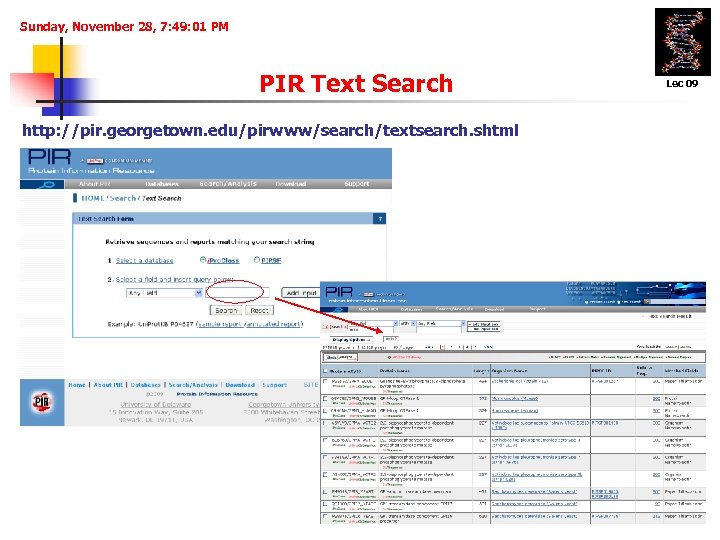The image size is (720, 540).
Task: Click the footer Search/Analysis link
Action: 193,385
